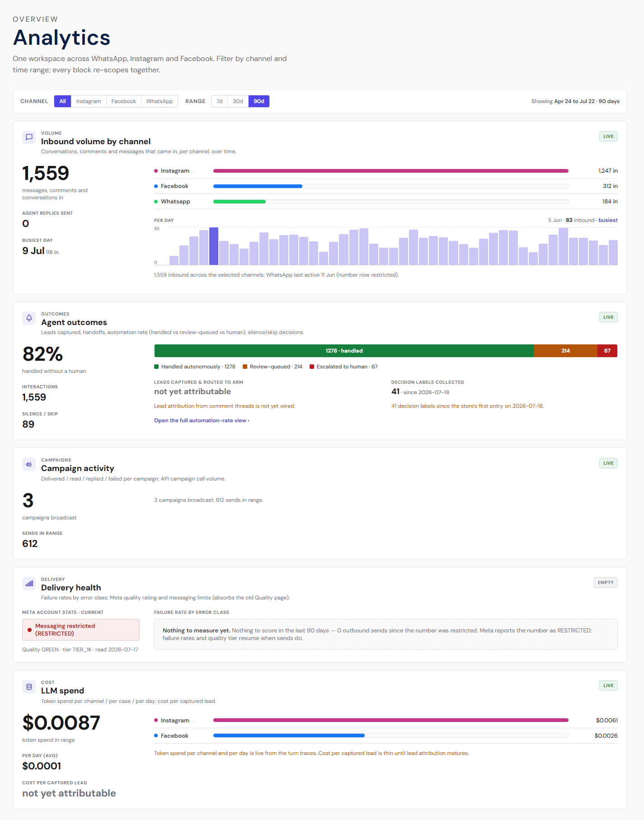Image resolution: width=644 pixels, height=820 pixels.
Task: Click the Campaign activity megaphone icon
Action: click(x=29, y=464)
